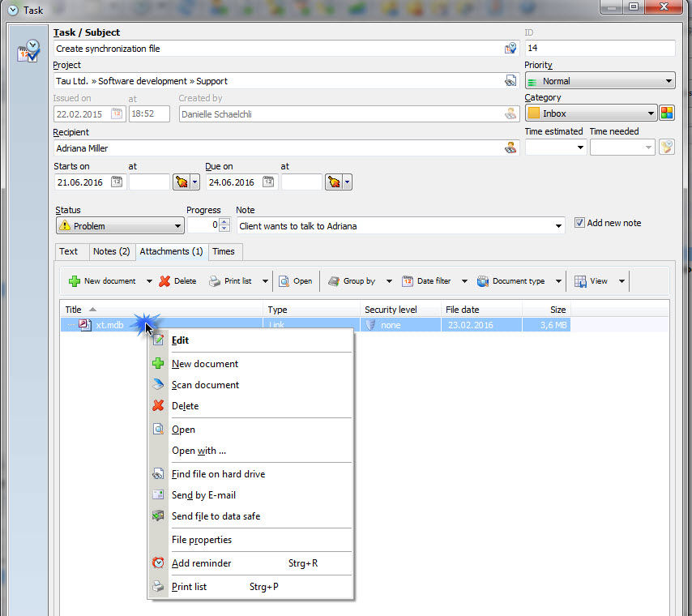Toggle the Add new note checkbox
The width and height of the screenshot is (692, 616).
pyautogui.click(x=579, y=223)
